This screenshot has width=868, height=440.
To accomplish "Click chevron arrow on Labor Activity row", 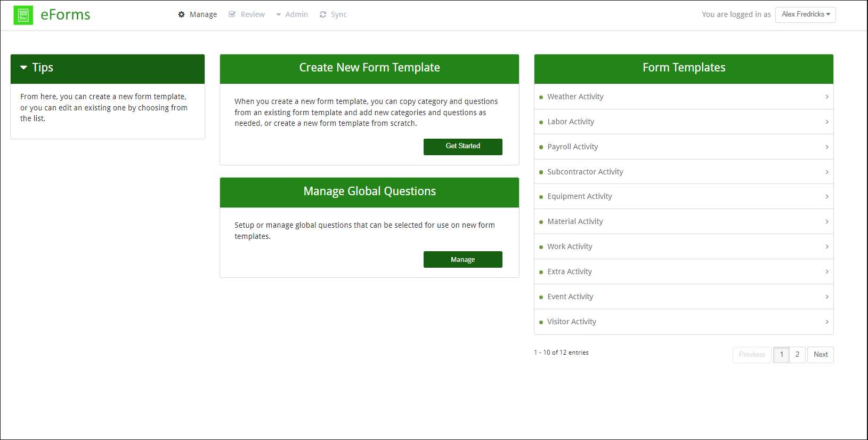I will tap(827, 122).
